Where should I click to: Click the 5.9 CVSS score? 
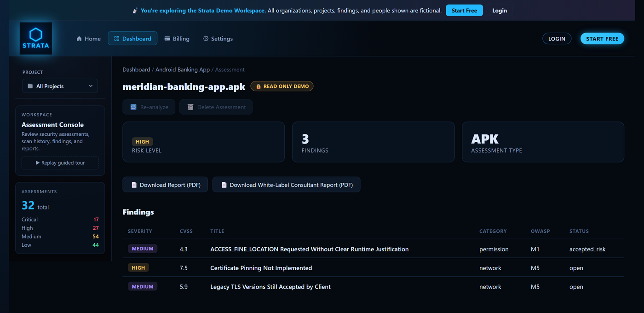184,287
